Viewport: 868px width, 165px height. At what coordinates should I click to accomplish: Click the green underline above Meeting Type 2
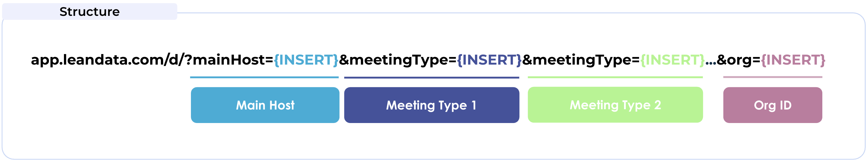point(615,77)
